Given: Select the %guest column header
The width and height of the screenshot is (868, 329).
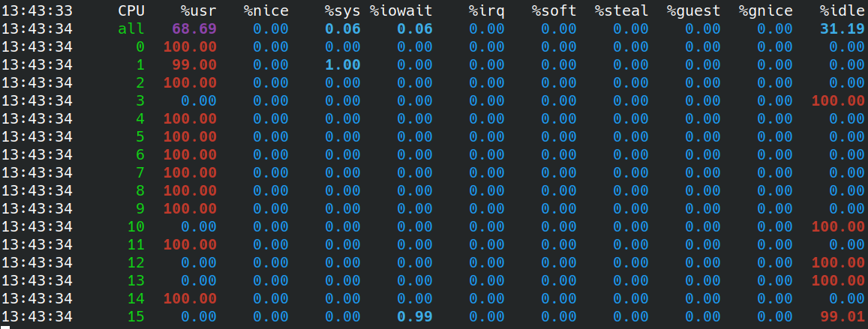Looking at the screenshot, I should click(694, 11).
